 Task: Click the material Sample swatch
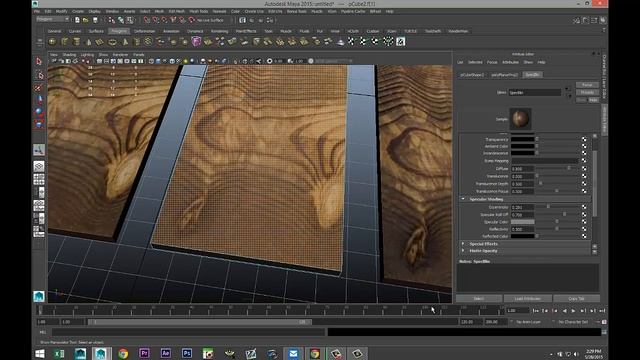[x=520, y=119]
